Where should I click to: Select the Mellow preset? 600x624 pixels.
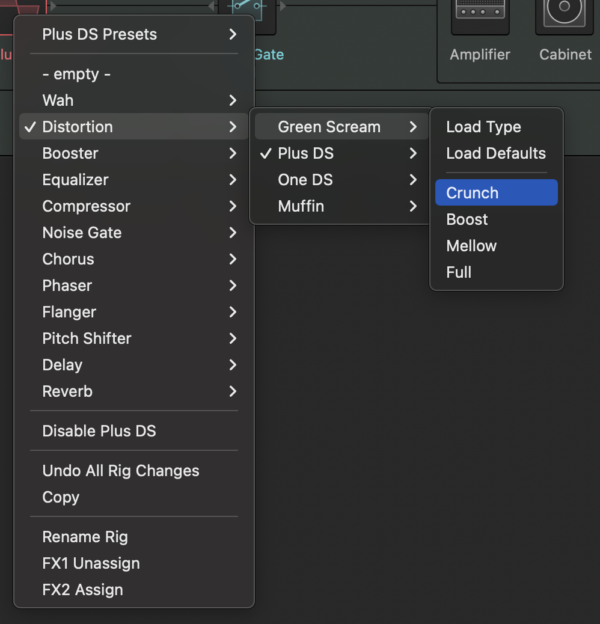tap(497, 246)
